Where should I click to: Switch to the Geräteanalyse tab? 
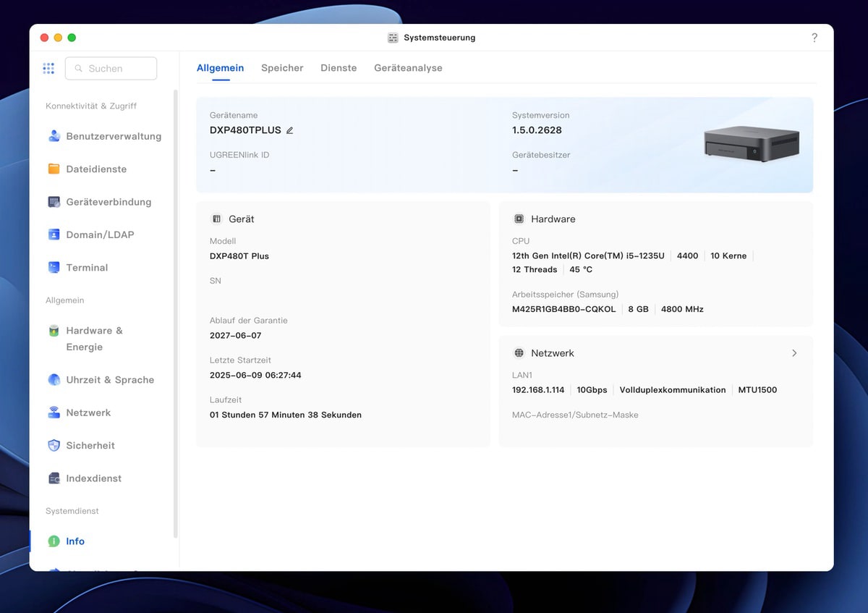coord(408,68)
